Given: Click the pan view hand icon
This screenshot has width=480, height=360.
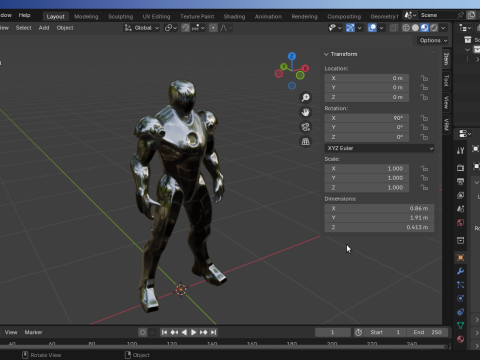Looking at the screenshot, I should (305, 112).
